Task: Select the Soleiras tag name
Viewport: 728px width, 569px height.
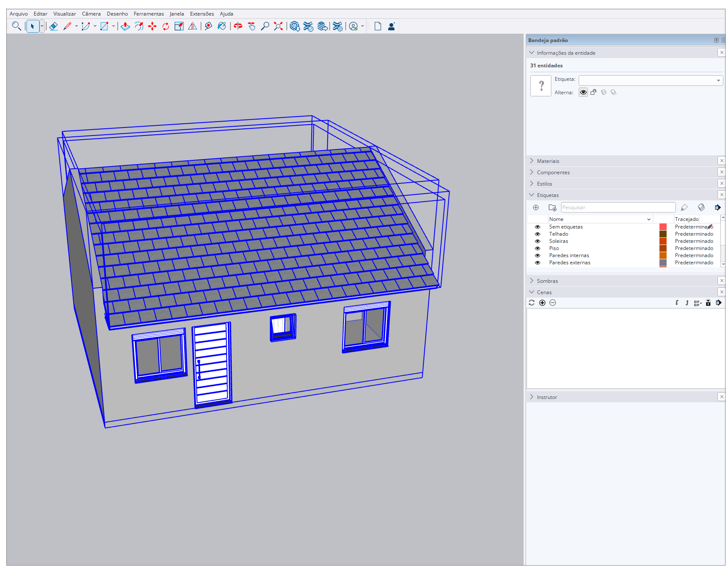Action: [x=559, y=241]
